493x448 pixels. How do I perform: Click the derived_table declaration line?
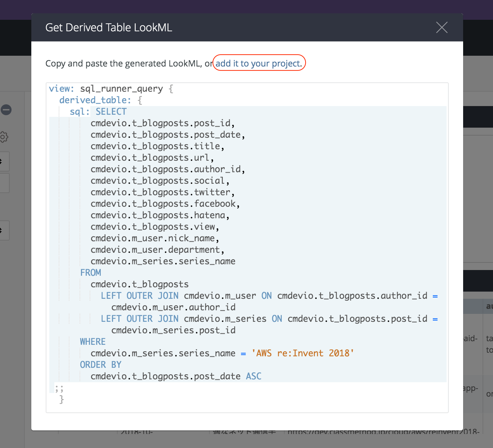tap(95, 100)
